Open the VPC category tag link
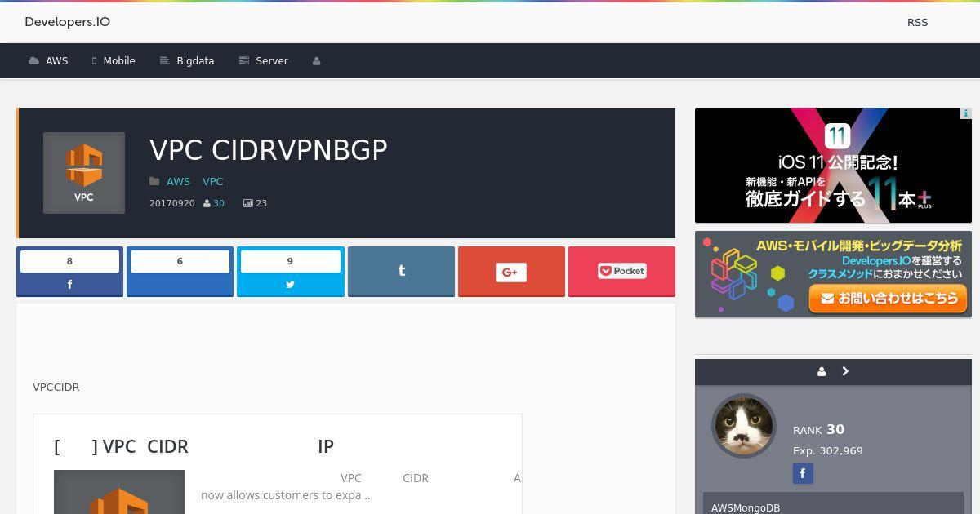 tap(213, 182)
